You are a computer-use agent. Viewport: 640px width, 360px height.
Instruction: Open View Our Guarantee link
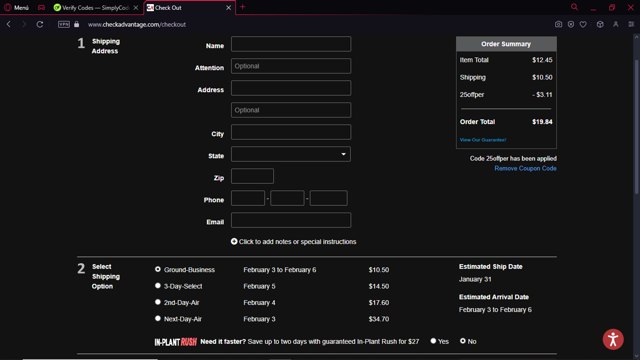[483, 140]
